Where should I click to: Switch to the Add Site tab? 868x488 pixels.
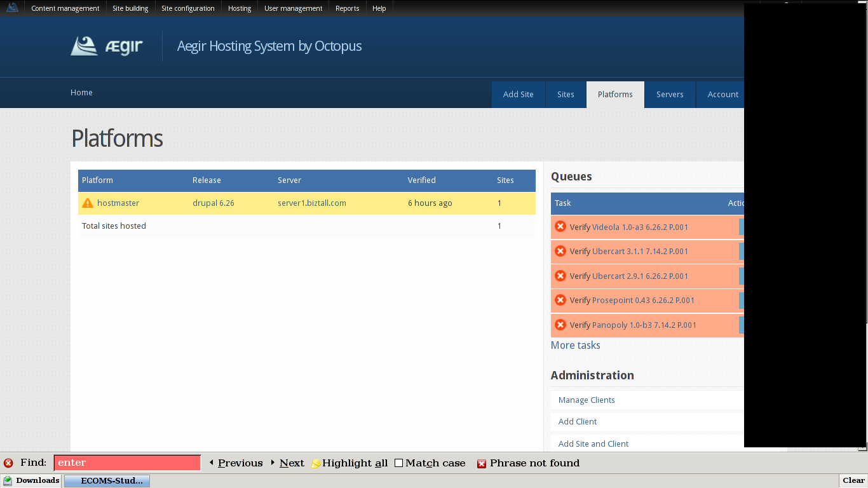tap(518, 95)
